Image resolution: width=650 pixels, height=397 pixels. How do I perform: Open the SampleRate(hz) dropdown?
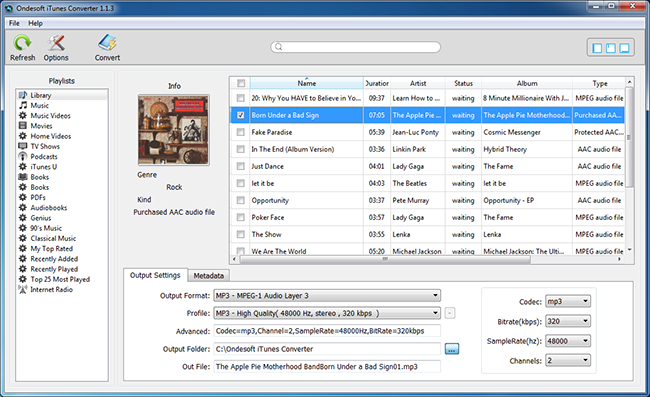(568, 341)
